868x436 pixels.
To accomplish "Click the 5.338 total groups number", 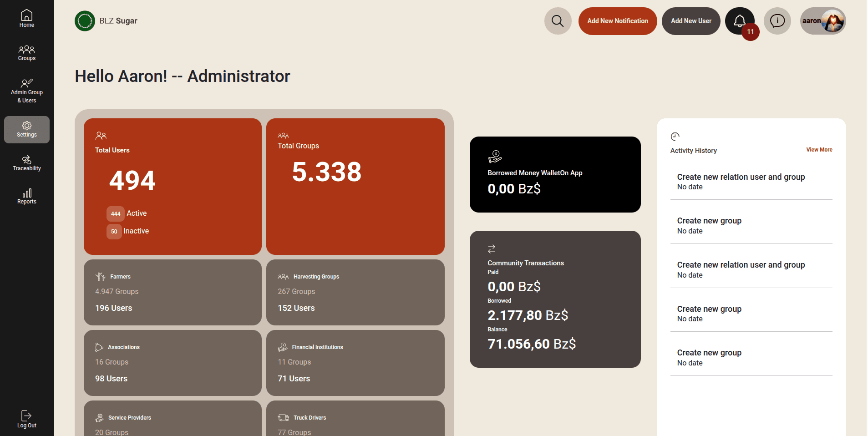I will click(x=327, y=172).
